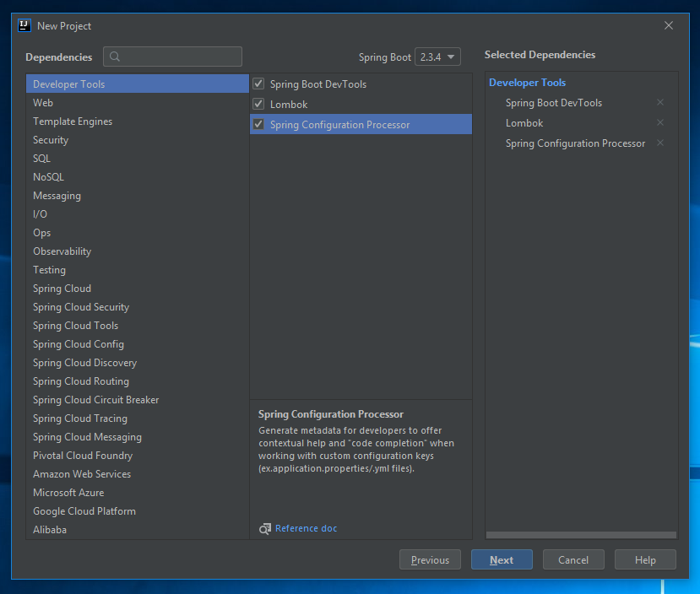The width and height of the screenshot is (700, 594).
Task: Click Spring Configuration Processor in selected dependencies
Action: [575, 143]
